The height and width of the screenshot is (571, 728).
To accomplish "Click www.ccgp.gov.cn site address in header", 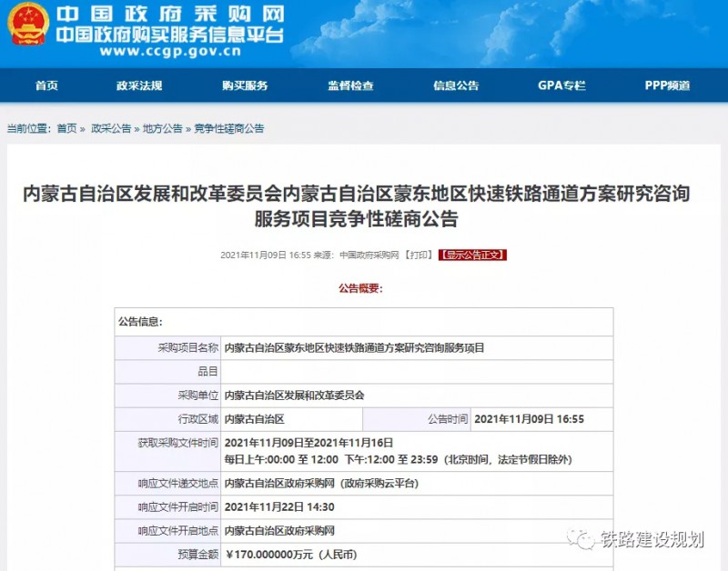I will pyautogui.click(x=170, y=51).
